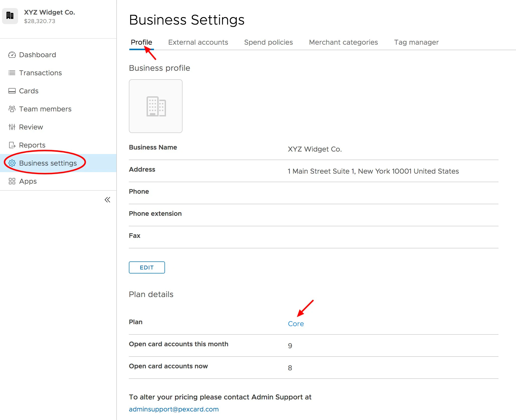Image resolution: width=516 pixels, height=420 pixels.
Task: Click the Team members people icon
Action: pos(12,109)
